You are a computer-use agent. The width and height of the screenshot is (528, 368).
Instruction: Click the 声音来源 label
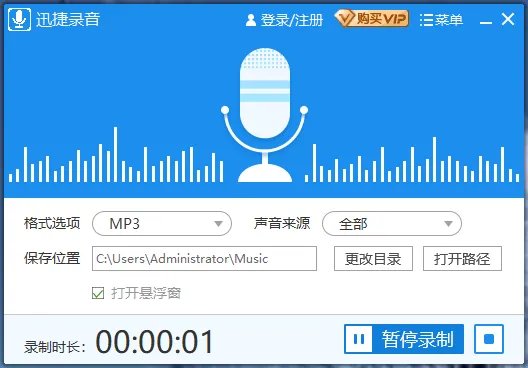click(x=282, y=223)
